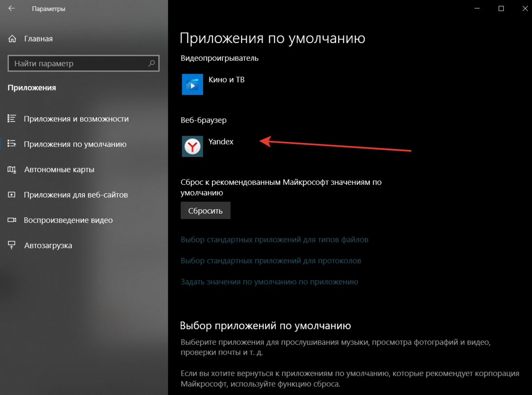This screenshot has height=395, width=532.
Task: Click the Приложения по умолчанию sidebar icon
Action: [12, 144]
